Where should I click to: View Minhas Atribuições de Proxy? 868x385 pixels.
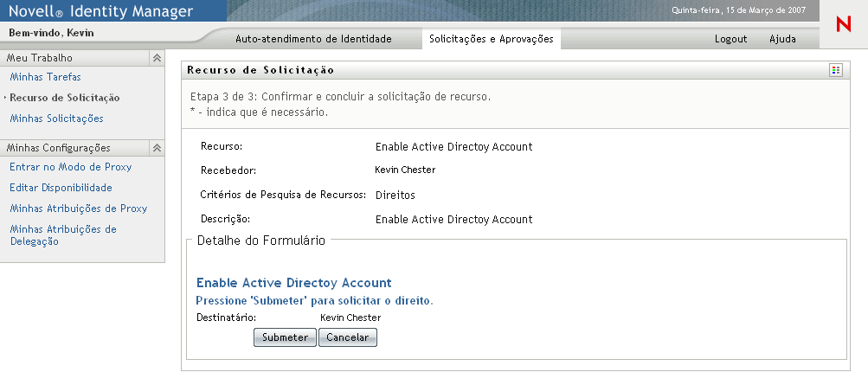(x=78, y=209)
